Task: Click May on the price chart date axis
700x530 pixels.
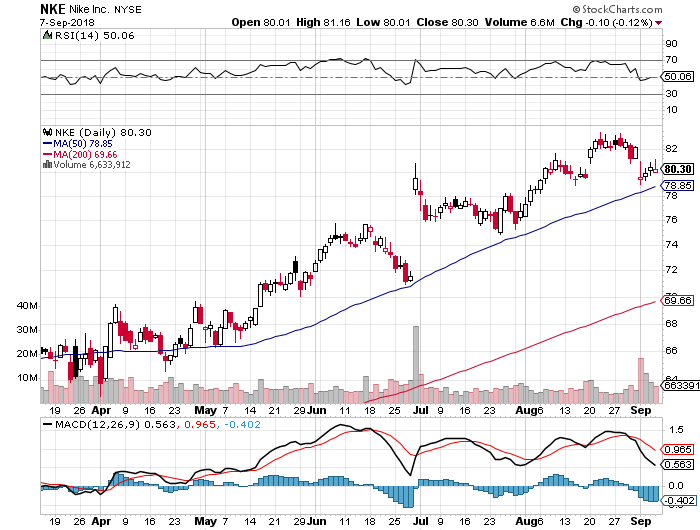Action: (206, 410)
